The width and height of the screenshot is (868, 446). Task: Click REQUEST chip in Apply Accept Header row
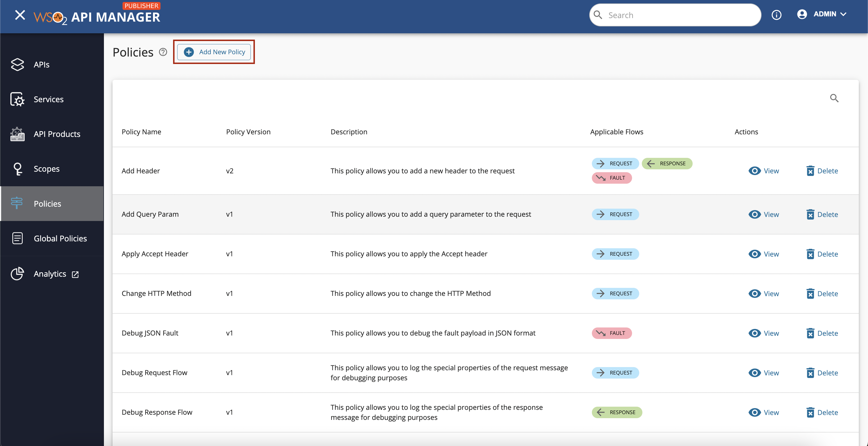(x=615, y=254)
